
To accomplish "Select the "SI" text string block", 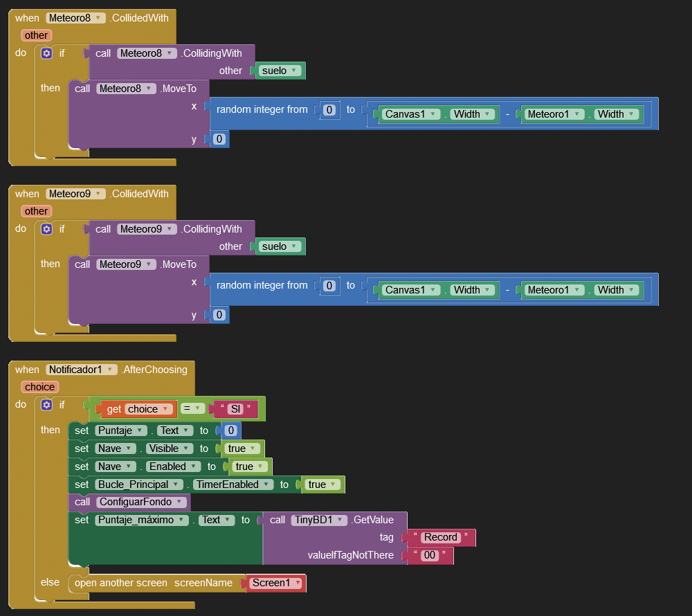I will pyautogui.click(x=235, y=408).
